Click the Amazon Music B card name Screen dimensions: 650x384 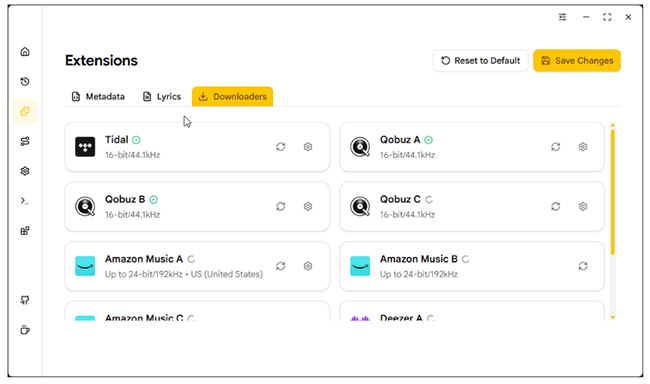click(419, 259)
